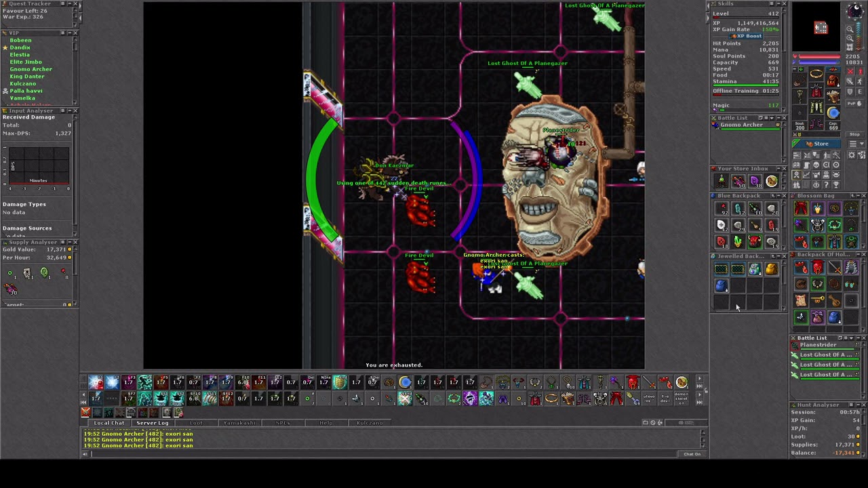
Task: Open the Kulczano chat tab
Action: tap(370, 423)
